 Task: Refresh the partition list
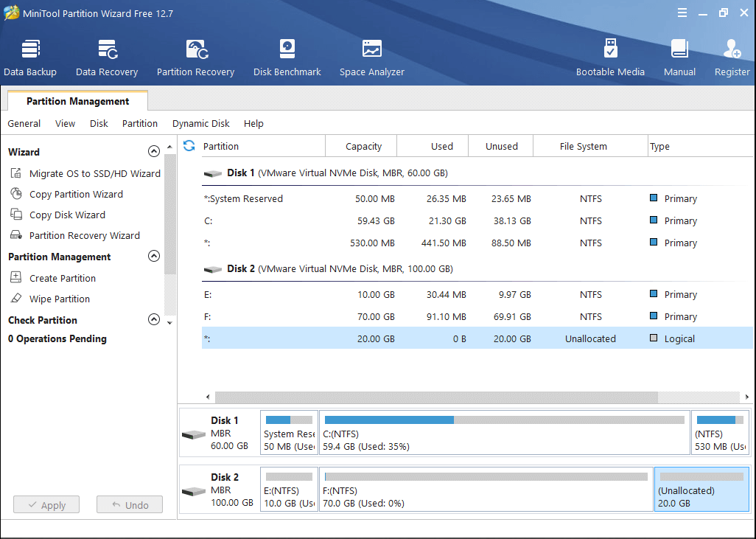189,146
